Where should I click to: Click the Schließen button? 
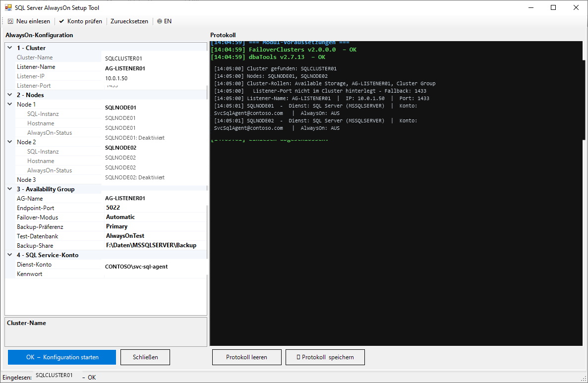pyautogui.click(x=145, y=357)
